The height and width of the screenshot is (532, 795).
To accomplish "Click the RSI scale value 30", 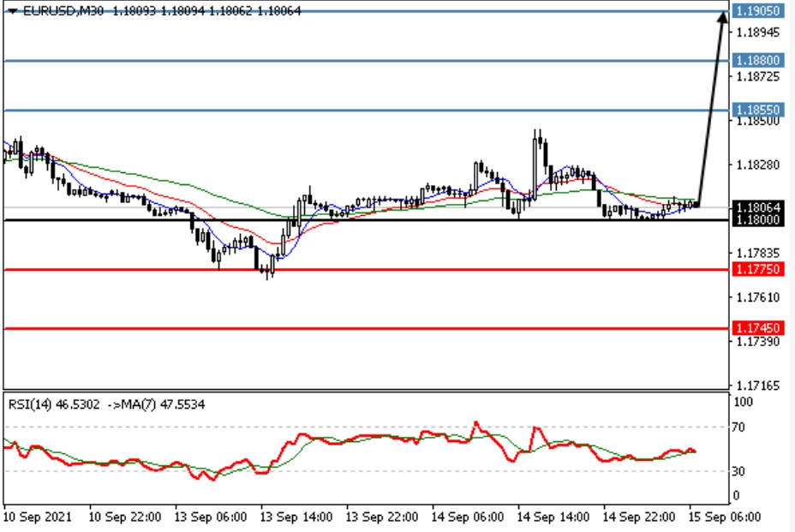I will 739,471.
